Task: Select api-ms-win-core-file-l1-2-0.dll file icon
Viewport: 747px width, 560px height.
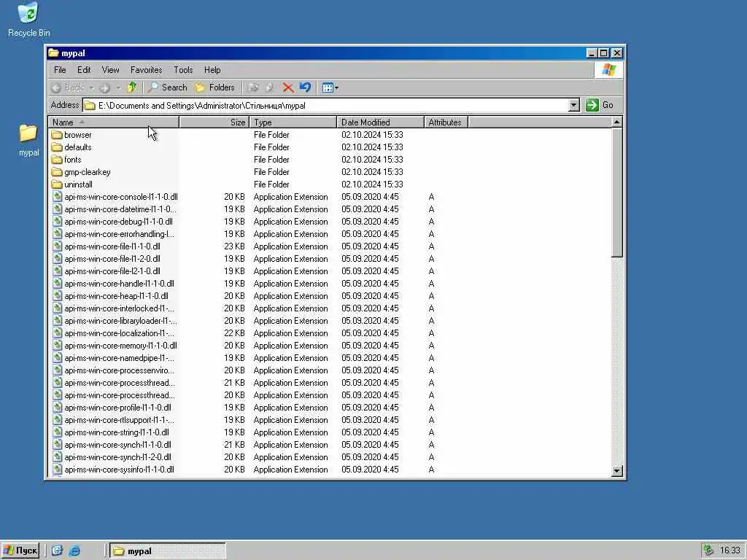Action: coord(57,259)
